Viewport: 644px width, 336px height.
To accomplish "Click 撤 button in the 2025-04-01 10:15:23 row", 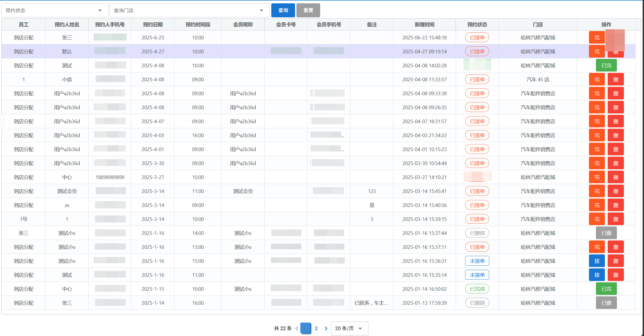I will 616,149.
